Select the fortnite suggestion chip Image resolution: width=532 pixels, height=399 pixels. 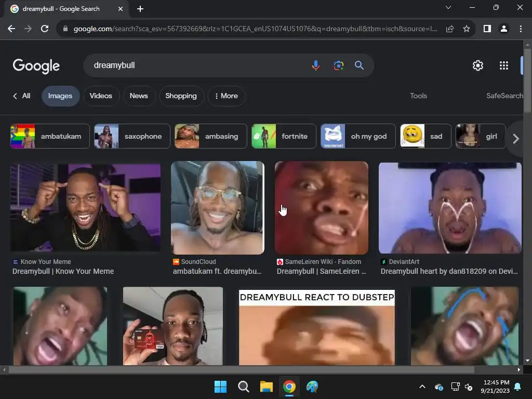click(x=284, y=136)
